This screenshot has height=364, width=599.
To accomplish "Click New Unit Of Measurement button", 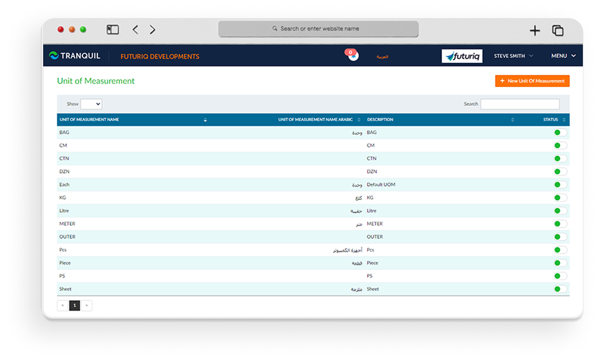I will click(532, 81).
